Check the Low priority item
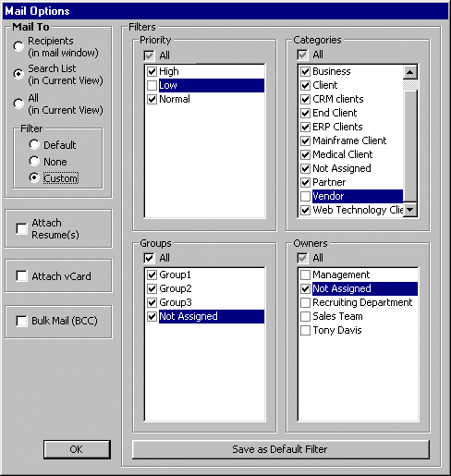This screenshot has width=451, height=476. [x=152, y=85]
